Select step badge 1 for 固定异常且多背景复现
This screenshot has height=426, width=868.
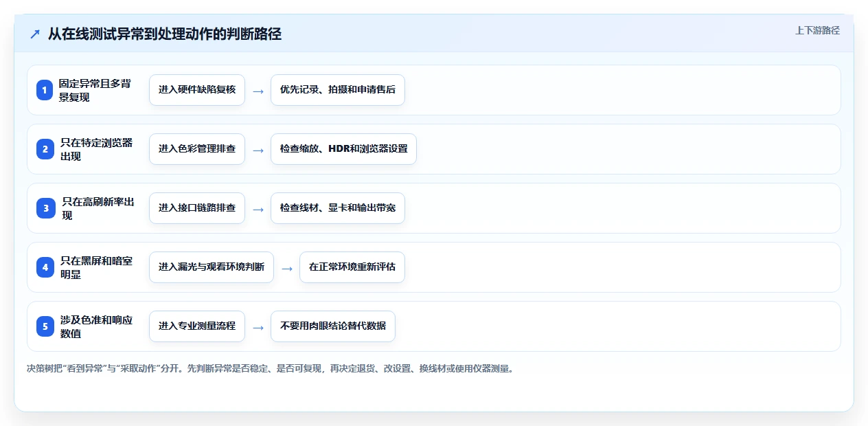[45, 90]
